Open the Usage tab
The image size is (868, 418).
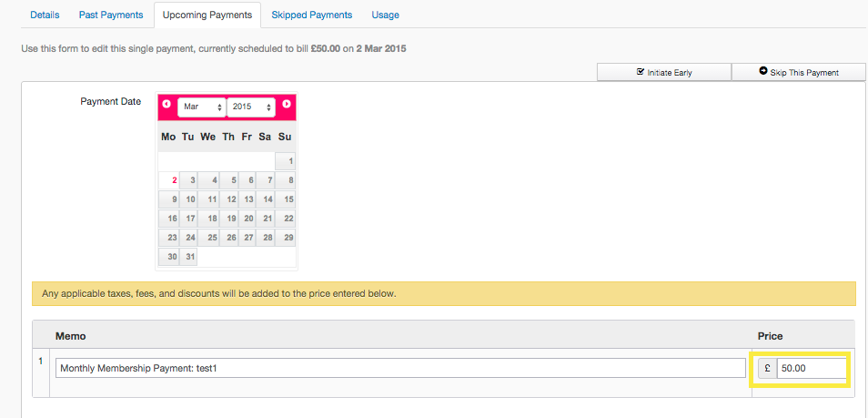click(385, 15)
